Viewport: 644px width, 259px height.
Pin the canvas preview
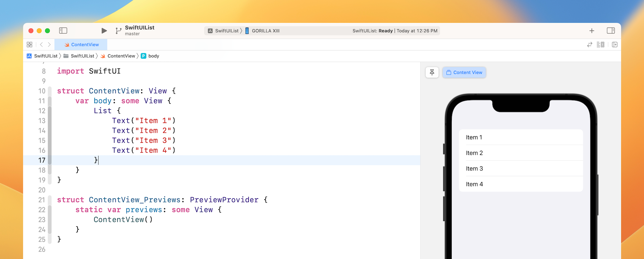pos(432,72)
